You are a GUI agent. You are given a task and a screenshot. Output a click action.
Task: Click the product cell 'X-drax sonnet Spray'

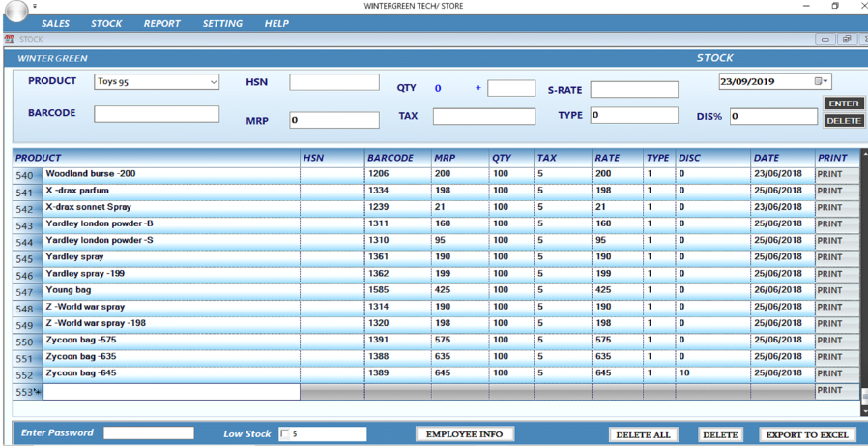[172, 207]
